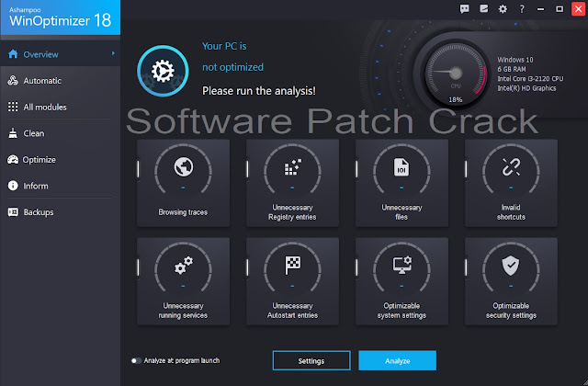The width and height of the screenshot is (588, 386).
Task: Open the chat feedback icon in title bar
Action: click(x=465, y=9)
